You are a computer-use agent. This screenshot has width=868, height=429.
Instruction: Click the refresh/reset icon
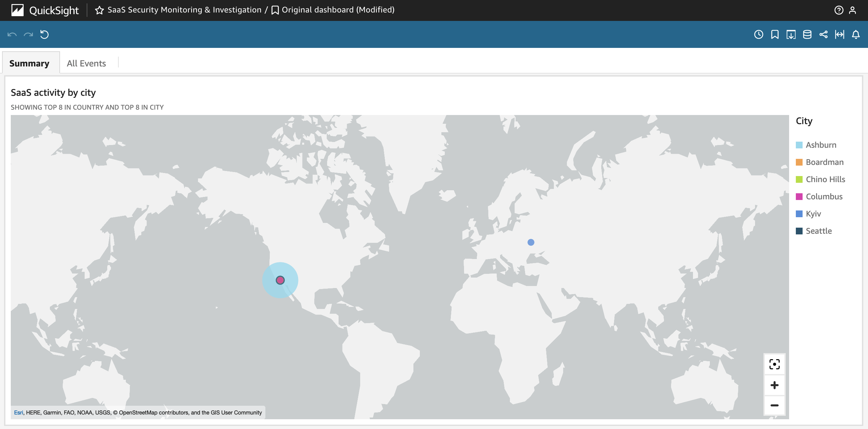45,34
